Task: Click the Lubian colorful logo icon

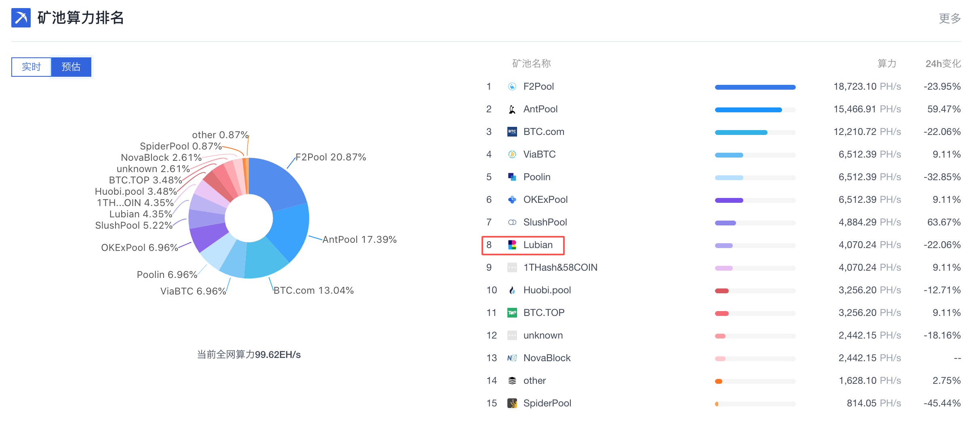Action: tap(512, 245)
